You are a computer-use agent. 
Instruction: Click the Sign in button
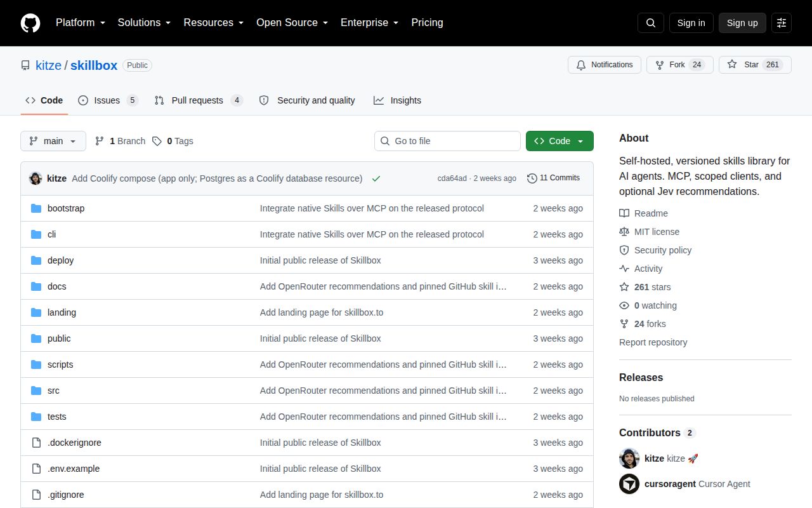tap(691, 23)
